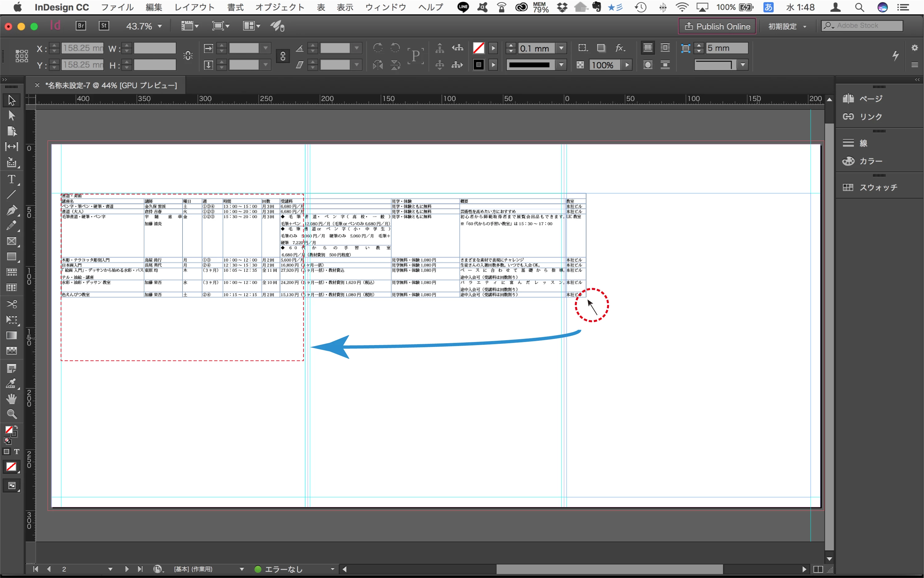Select the Type tool
Image resolution: width=924 pixels, height=578 pixels.
click(x=11, y=179)
